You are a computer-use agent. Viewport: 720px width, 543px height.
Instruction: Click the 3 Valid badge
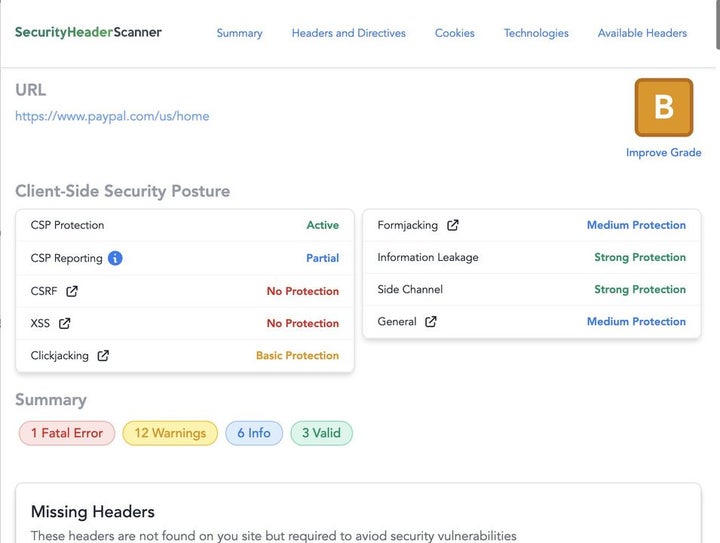(321, 433)
